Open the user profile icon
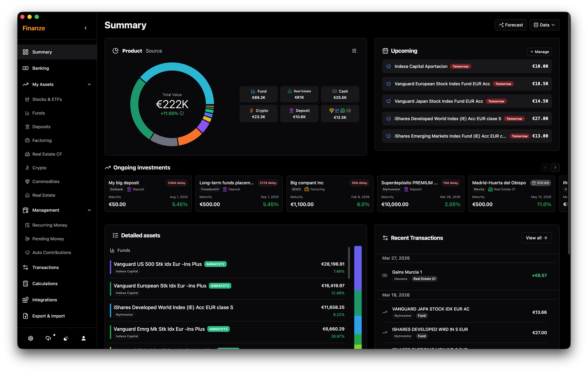Screen dimensions: 588x372 click(x=84, y=338)
